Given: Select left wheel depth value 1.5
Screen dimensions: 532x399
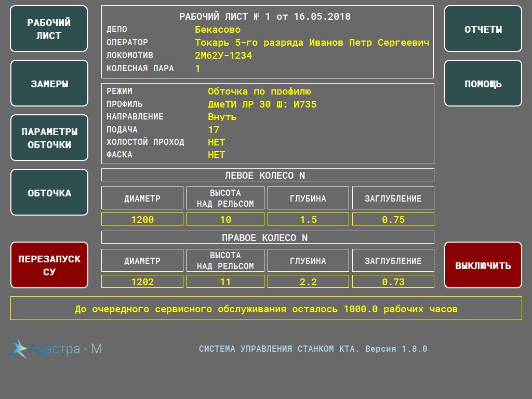Looking at the screenshot, I should coord(308,219).
